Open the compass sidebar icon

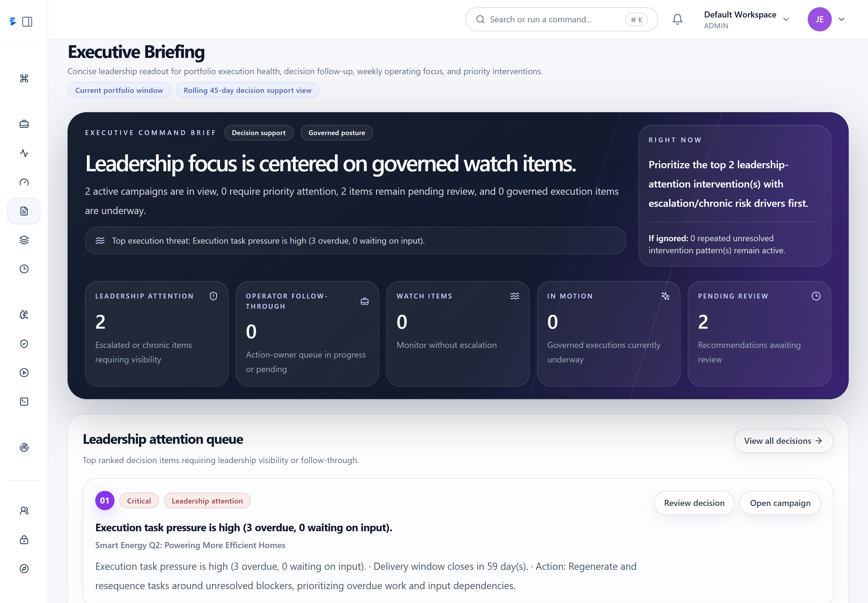pyautogui.click(x=24, y=569)
